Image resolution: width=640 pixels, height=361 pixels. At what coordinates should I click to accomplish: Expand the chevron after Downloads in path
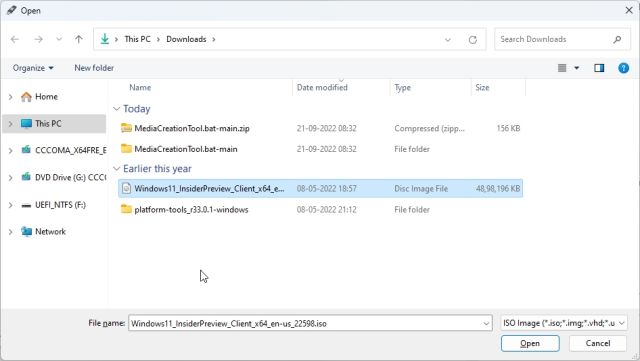pyautogui.click(x=213, y=39)
